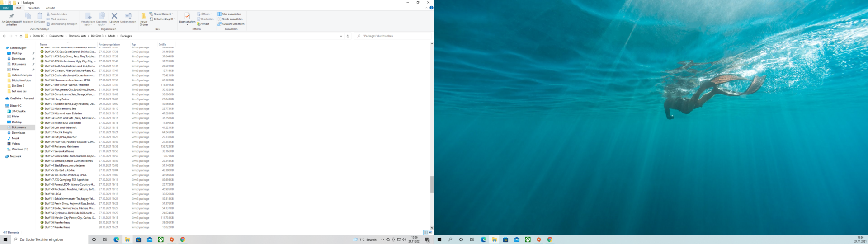This screenshot has height=244, width=868.
Task: Click Auswahl umkehren button
Action: click(x=231, y=24)
